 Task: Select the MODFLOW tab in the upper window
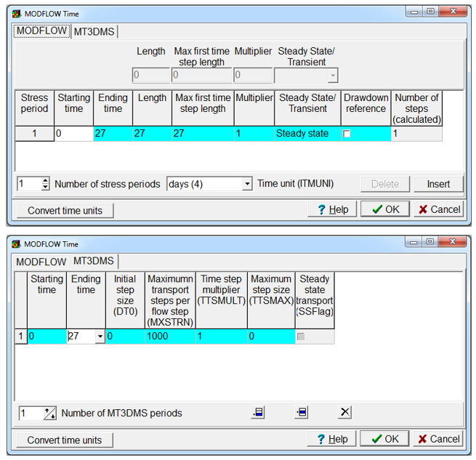[42, 31]
